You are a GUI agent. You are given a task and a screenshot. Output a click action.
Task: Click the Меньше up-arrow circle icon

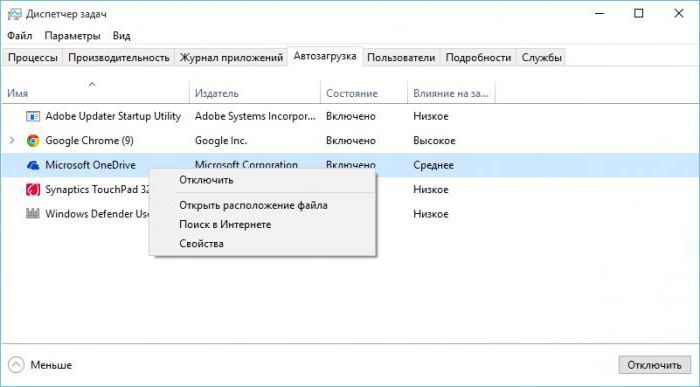pos(16,365)
